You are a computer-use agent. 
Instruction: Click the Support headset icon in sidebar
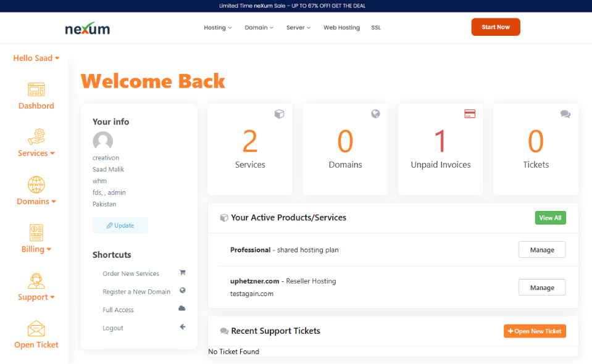click(36, 281)
